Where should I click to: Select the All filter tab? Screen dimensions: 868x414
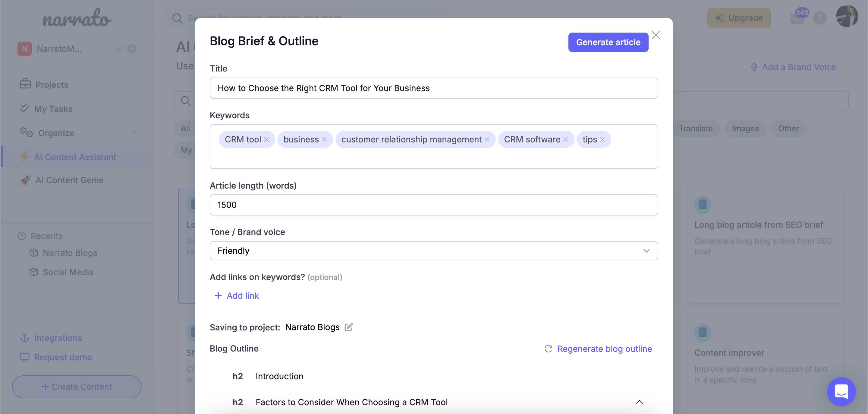[x=185, y=129]
